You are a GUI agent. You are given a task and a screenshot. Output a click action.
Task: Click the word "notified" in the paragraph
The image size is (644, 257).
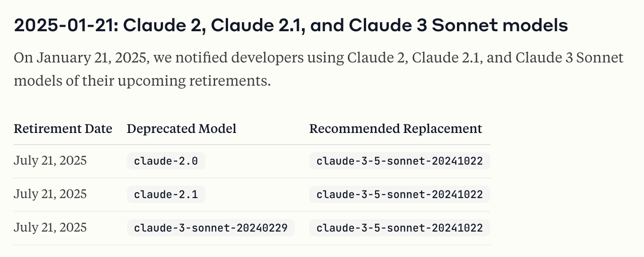pyautogui.click(x=200, y=58)
